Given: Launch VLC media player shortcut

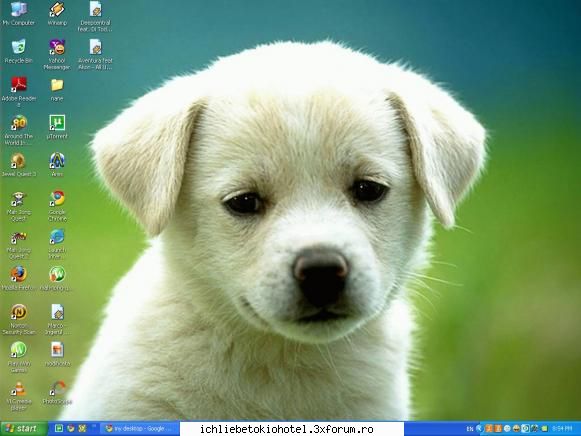Looking at the screenshot, I should pos(19,396).
